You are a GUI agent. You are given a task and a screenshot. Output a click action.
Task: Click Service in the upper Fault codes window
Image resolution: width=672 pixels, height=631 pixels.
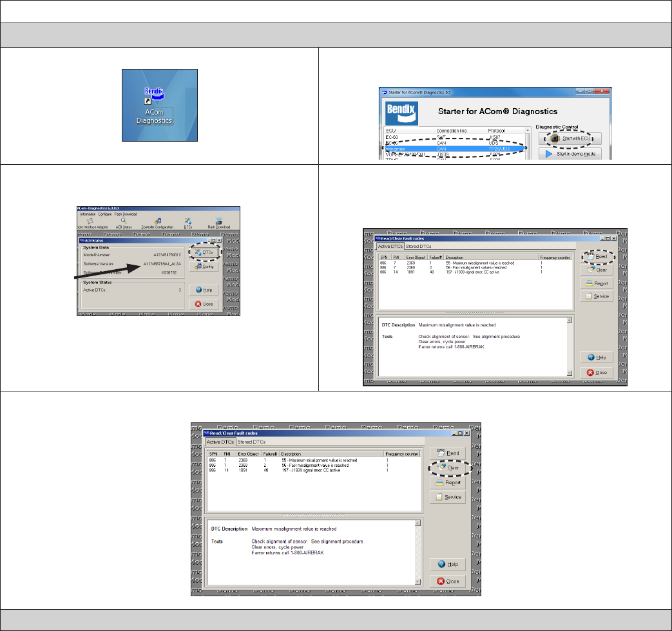click(x=597, y=296)
